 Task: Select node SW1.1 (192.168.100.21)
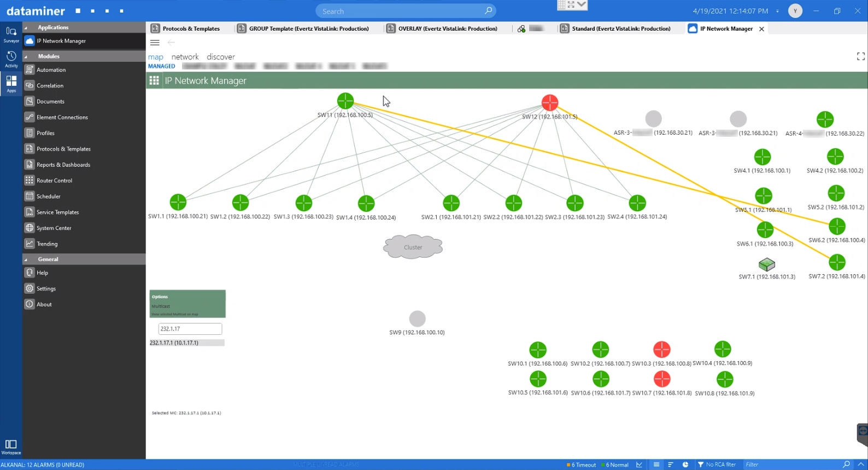[178, 202]
